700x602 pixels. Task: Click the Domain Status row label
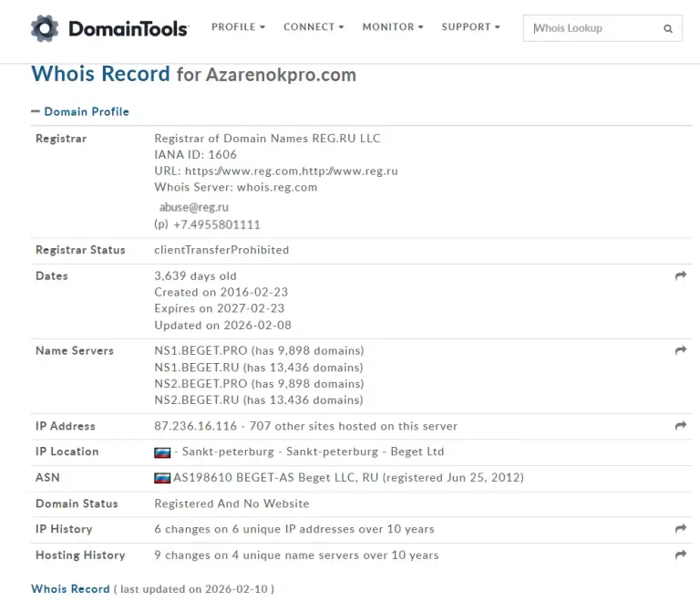(77, 503)
